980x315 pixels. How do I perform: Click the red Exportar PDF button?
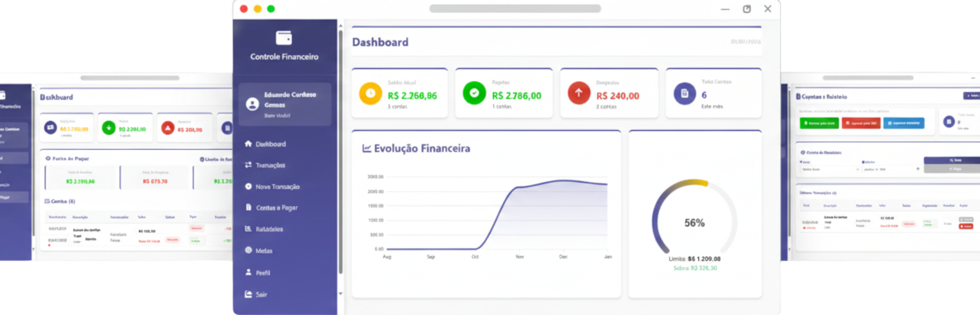[x=861, y=123]
